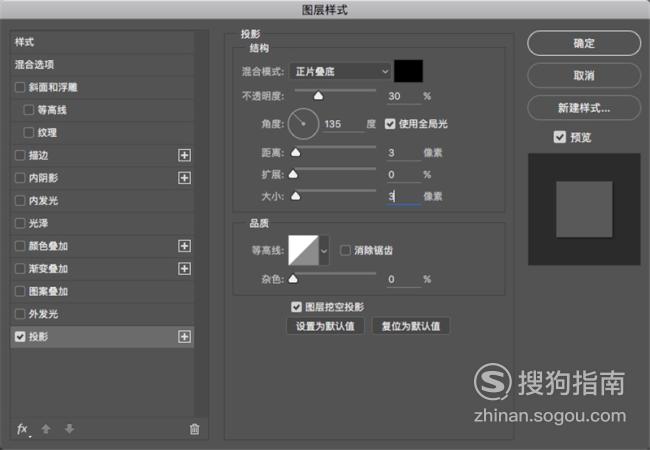Open the 等高线 contour picker arrow
650x450 pixels.
pyautogui.click(x=324, y=250)
